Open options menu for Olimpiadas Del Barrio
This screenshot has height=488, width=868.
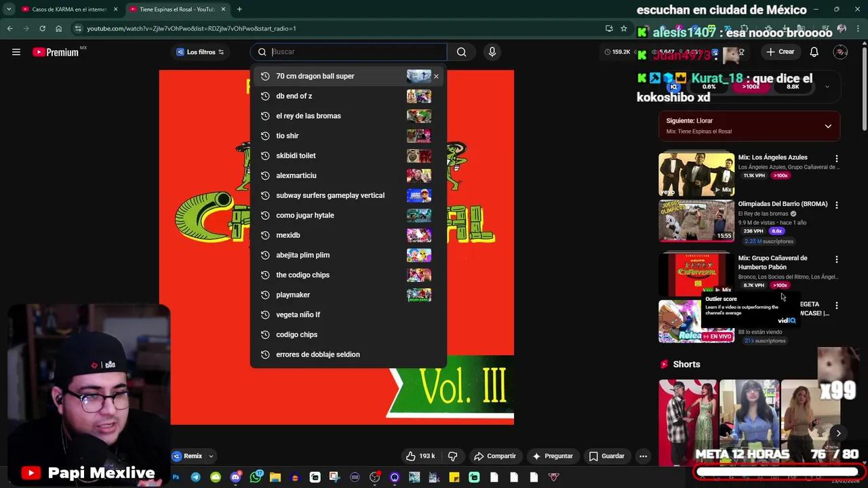pyautogui.click(x=836, y=205)
